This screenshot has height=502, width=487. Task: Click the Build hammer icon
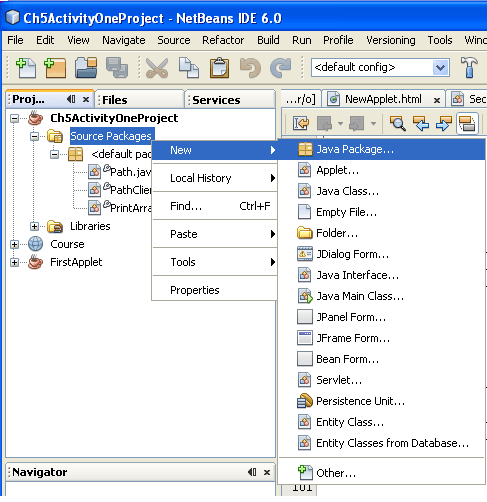(469, 68)
